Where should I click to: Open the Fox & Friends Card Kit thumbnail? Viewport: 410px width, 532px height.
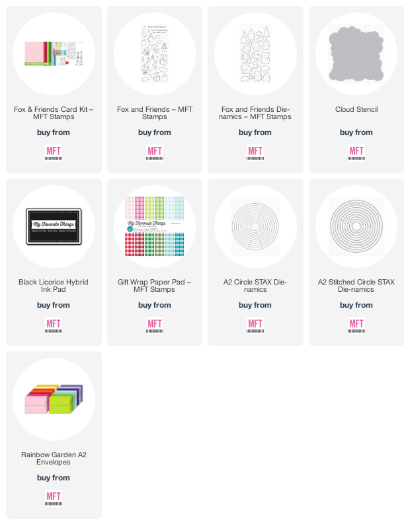54,54
